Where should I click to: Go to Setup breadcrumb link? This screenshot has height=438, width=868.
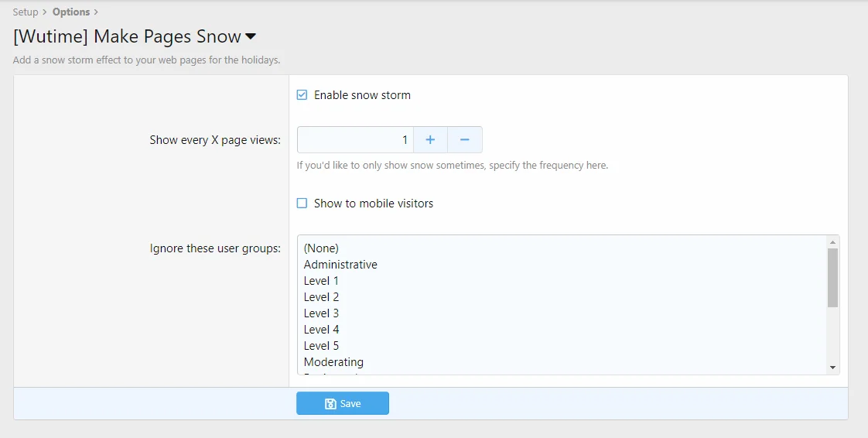coord(26,12)
